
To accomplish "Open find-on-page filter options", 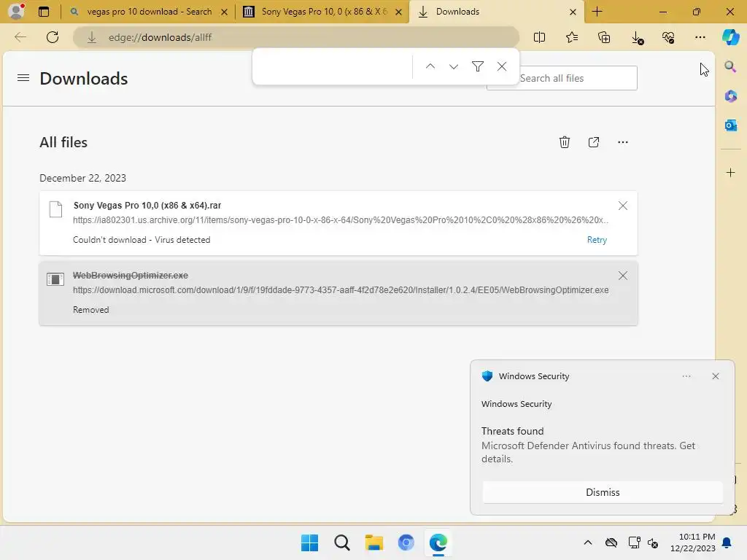I will pos(478,66).
